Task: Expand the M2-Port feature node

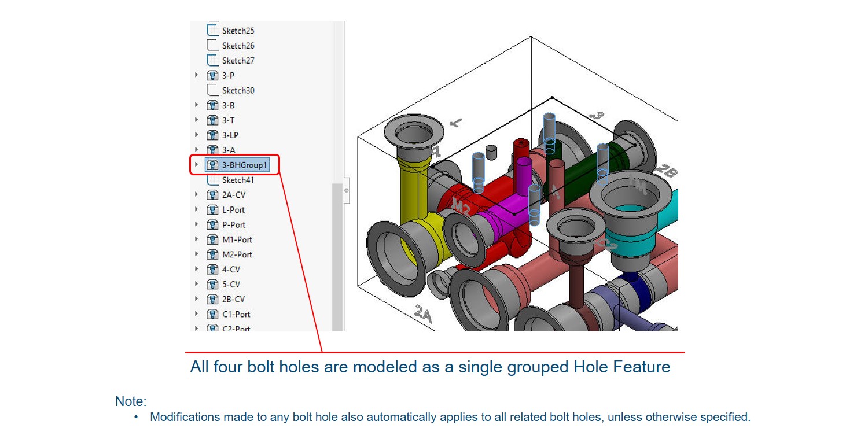Action: pos(197,254)
